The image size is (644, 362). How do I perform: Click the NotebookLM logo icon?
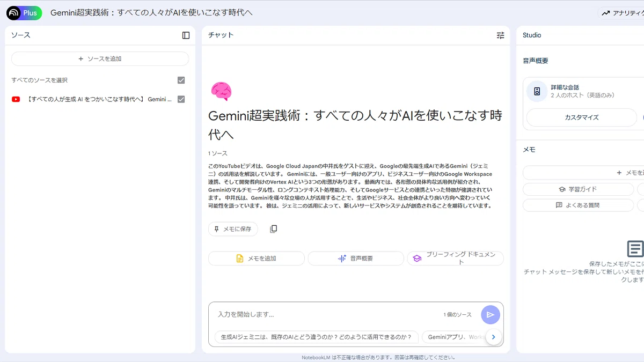pos(13,13)
